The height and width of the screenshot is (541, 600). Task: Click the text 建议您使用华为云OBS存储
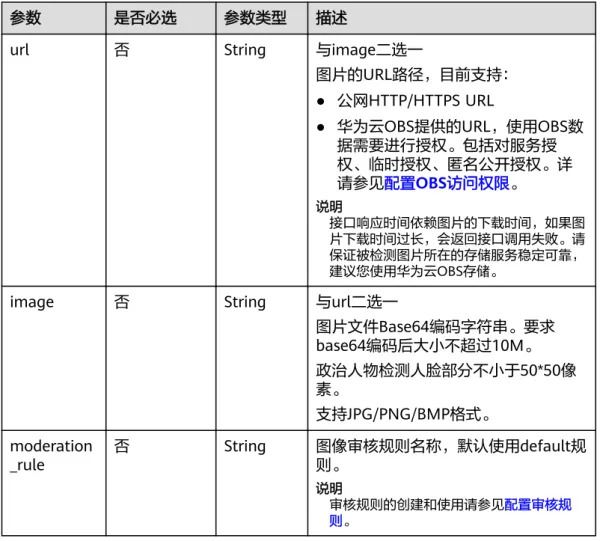[413, 271]
